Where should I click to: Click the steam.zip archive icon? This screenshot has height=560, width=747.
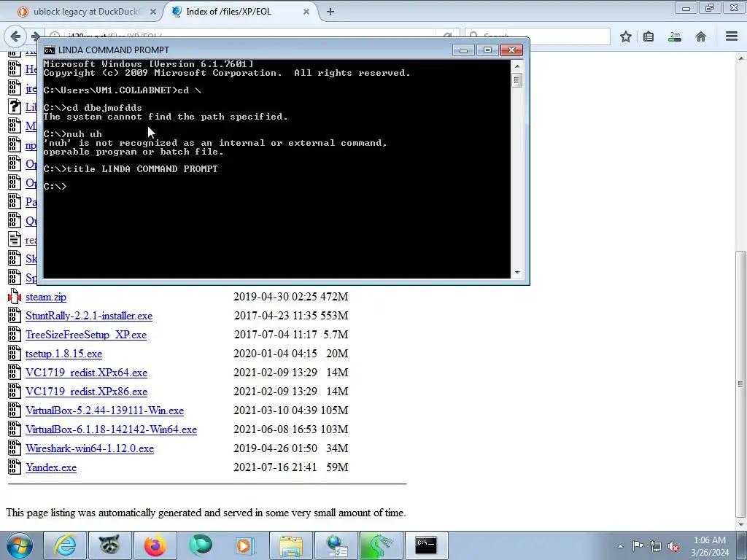tap(15, 297)
